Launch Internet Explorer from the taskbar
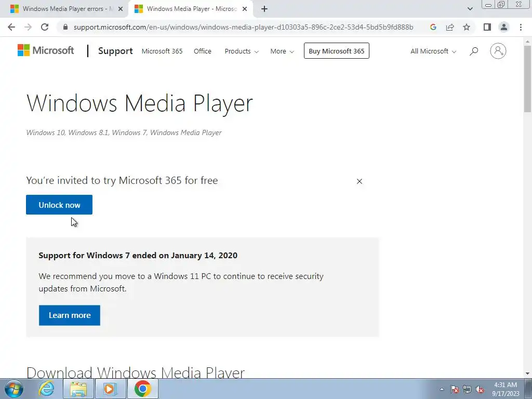Screen dimensions: 532x399 click(46, 389)
